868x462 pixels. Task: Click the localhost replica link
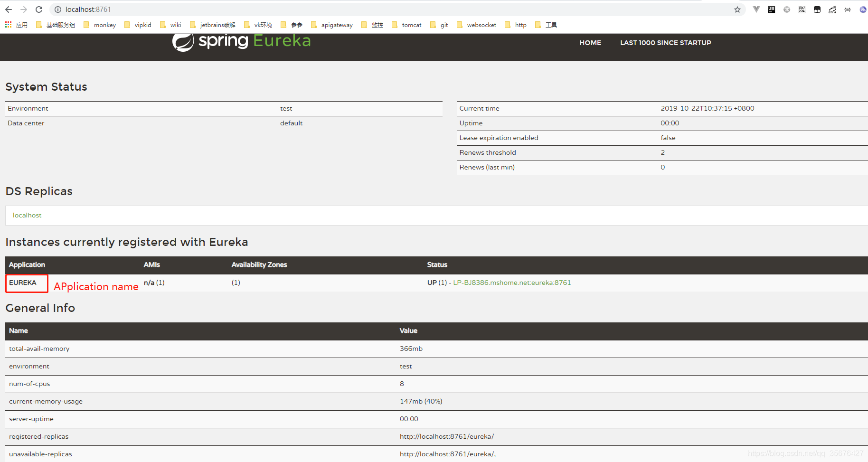pyautogui.click(x=27, y=215)
